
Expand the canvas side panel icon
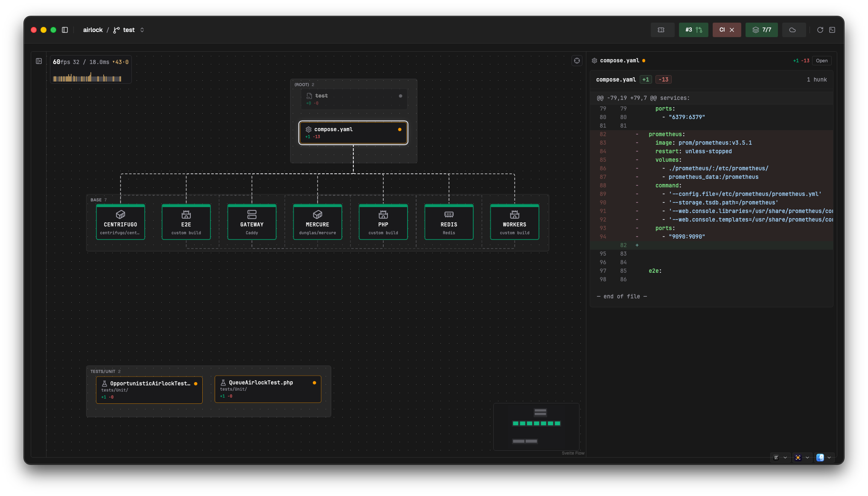pos(39,61)
